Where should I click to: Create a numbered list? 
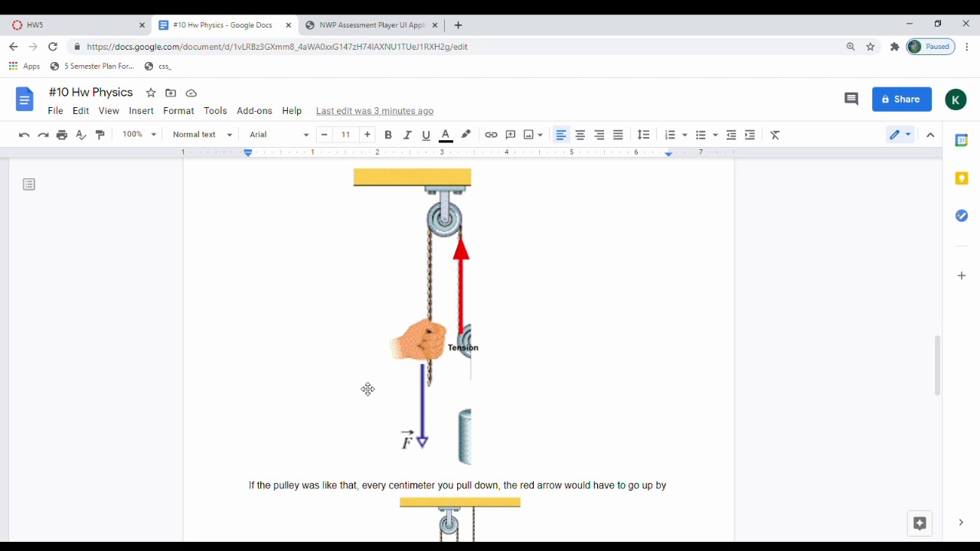(x=670, y=135)
